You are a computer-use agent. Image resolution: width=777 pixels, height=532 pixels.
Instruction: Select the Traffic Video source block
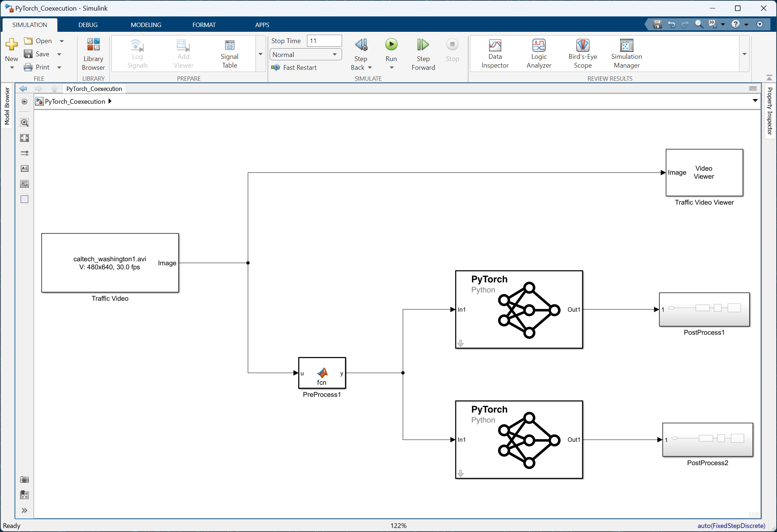click(110, 263)
